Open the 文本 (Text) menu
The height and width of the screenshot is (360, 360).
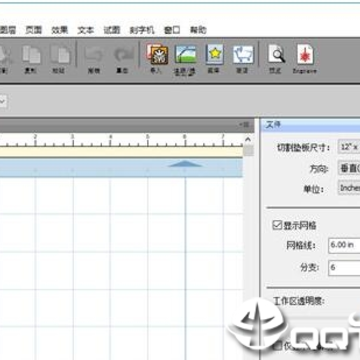pyautogui.click(x=86, y=30)
